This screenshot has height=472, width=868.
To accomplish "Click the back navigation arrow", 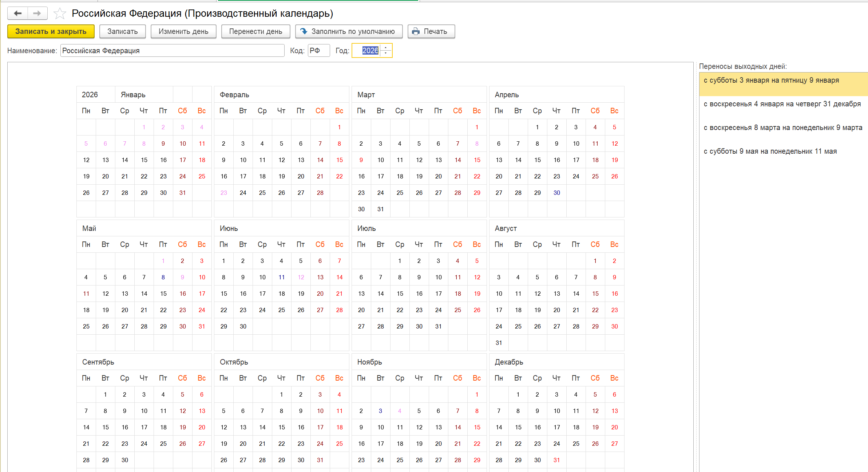I will [17, 13].
